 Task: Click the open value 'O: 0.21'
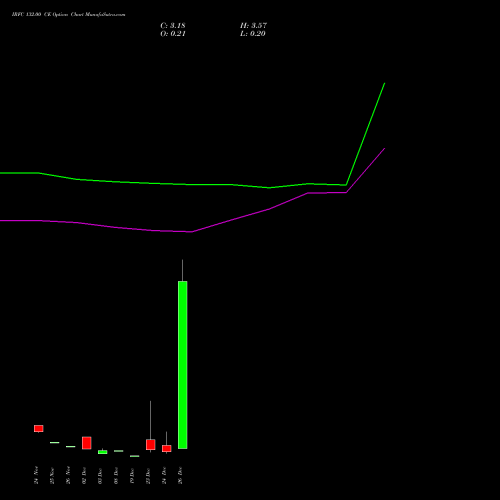coord(173,34)
